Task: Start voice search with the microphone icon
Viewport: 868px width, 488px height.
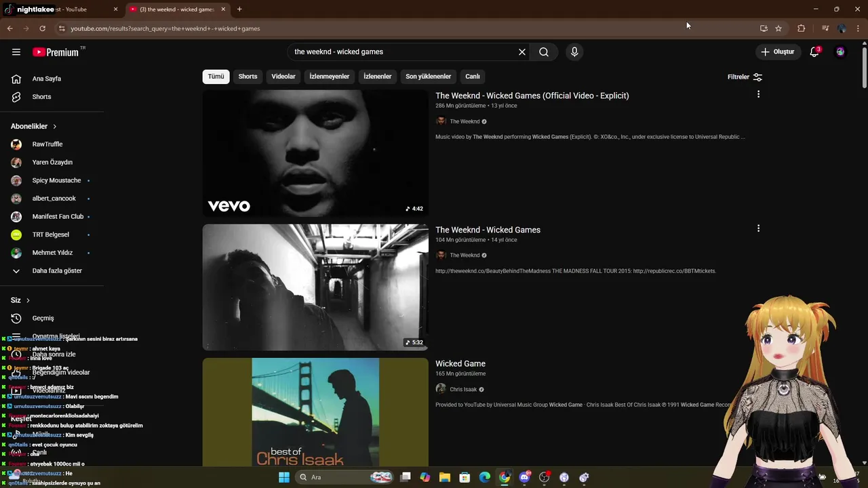Action: click(x=574, y=52)
